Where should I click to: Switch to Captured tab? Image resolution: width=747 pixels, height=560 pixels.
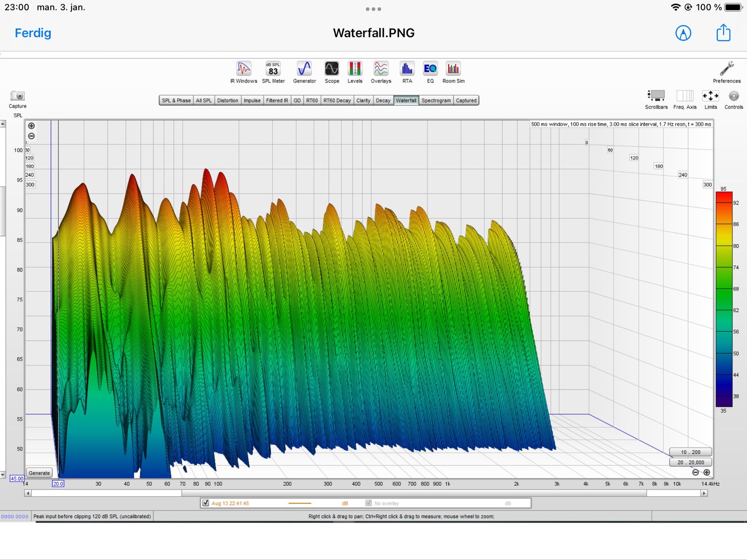[466, 101]
